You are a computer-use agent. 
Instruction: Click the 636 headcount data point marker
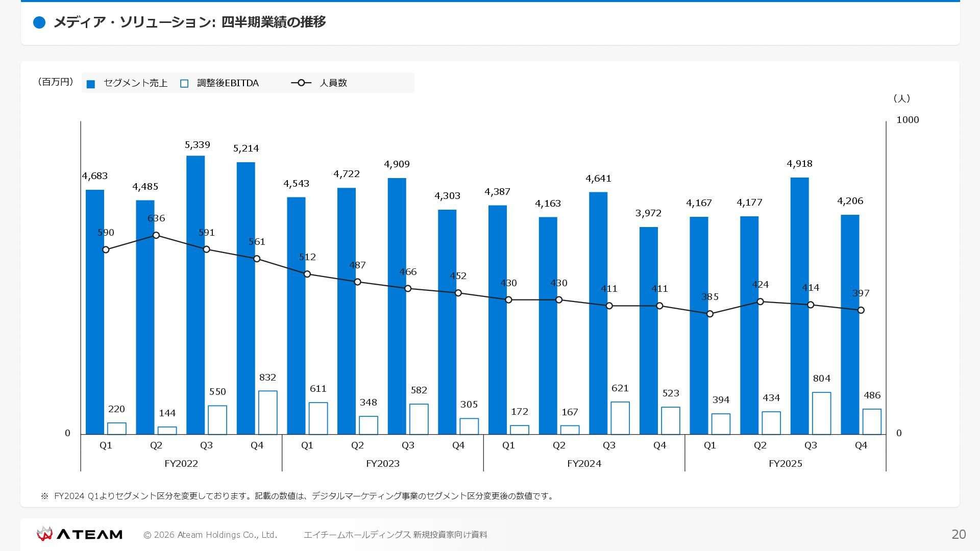point(156,235)
